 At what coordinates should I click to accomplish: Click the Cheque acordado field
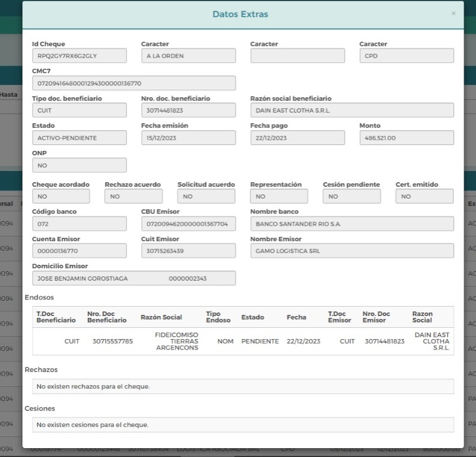pos(61,196)
